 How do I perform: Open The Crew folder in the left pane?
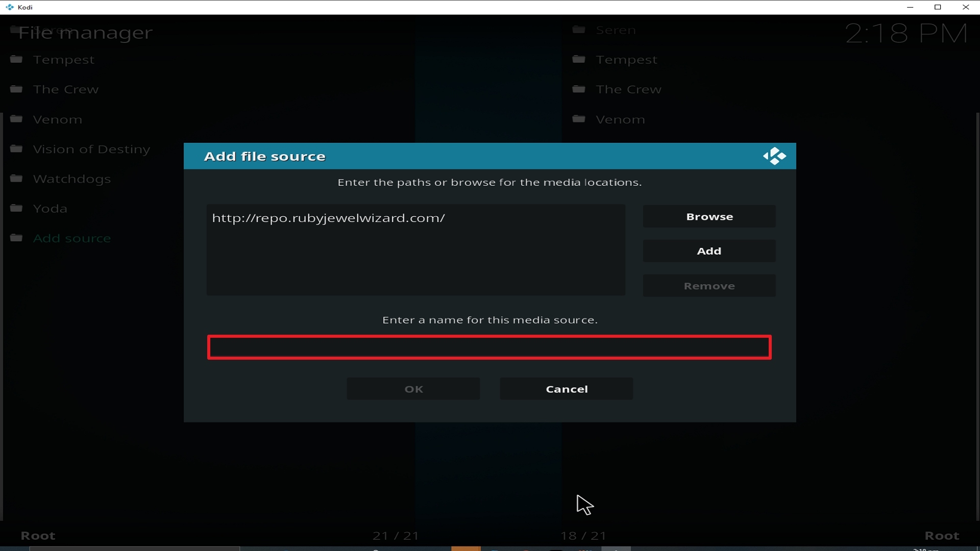[x=66, y=89]
